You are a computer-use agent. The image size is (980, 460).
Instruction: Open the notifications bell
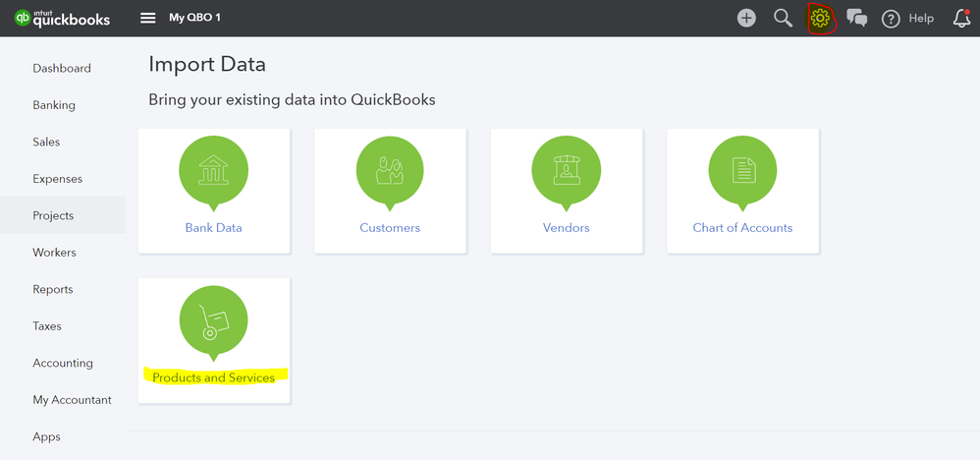click(x=961, y=18)
